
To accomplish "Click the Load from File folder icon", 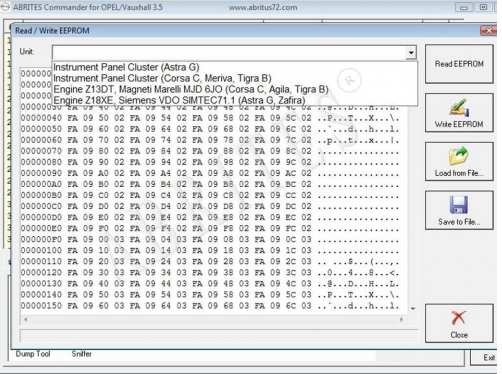I will tap(459, 156).
